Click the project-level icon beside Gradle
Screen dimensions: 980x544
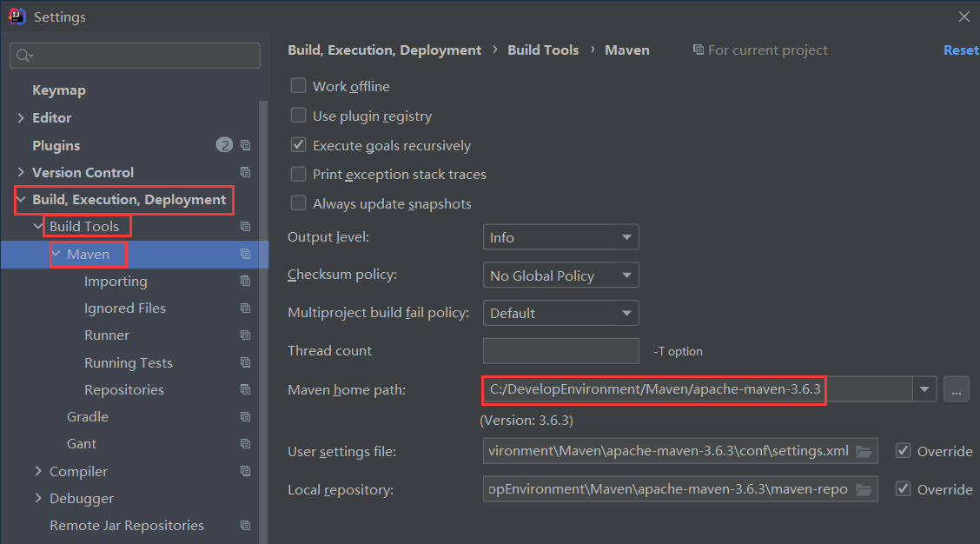click(246, 416)
